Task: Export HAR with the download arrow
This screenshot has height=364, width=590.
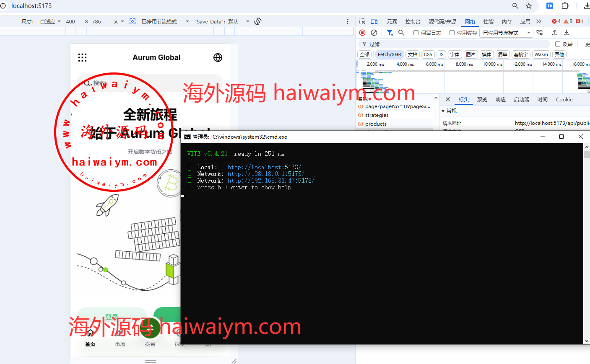Action: point(567,33)
